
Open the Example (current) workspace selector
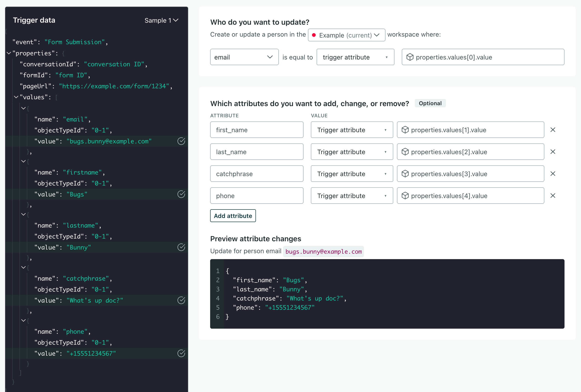346,35
